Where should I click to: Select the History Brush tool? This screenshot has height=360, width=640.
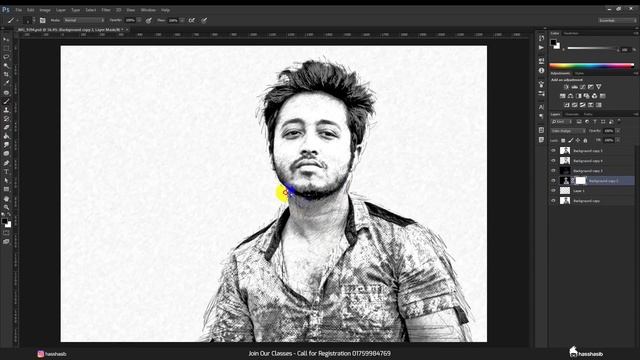[x=6, y=119]
